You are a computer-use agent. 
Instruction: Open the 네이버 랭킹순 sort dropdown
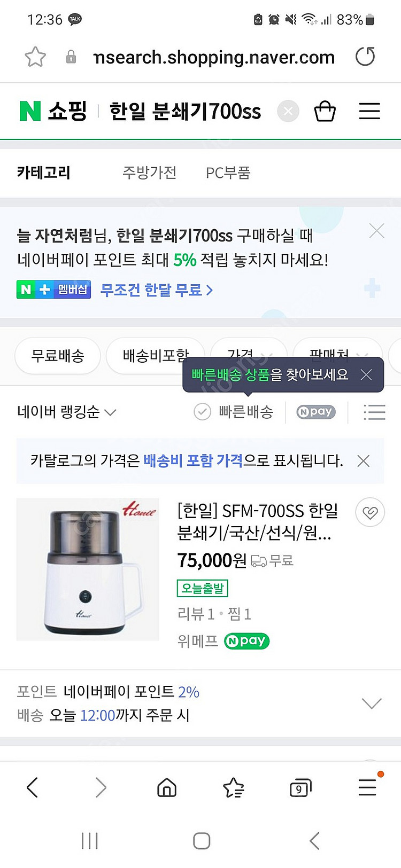(x=66, y=412)
